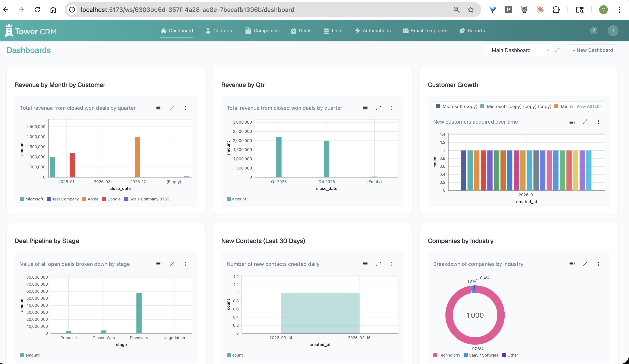Click the Tower CRM logo link

pyautogui.click(x=31, y=31)
